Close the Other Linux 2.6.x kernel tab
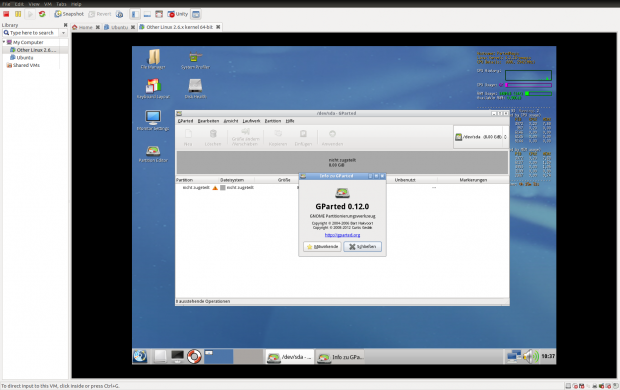The width and height of the screenshot is (620, 390). point(218,27)
